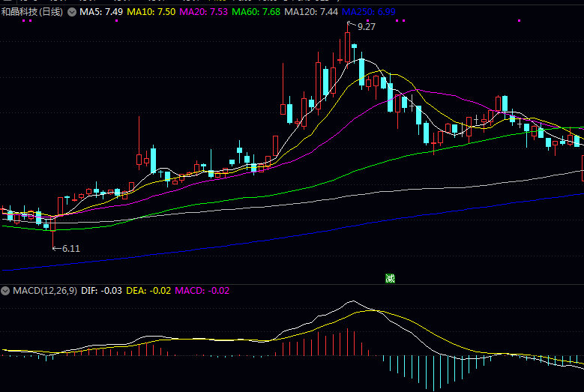The height and width of the screenshot is (392, 584).
Task: Select the yellow MA10: 7.50 label
Action: [151, 13]
